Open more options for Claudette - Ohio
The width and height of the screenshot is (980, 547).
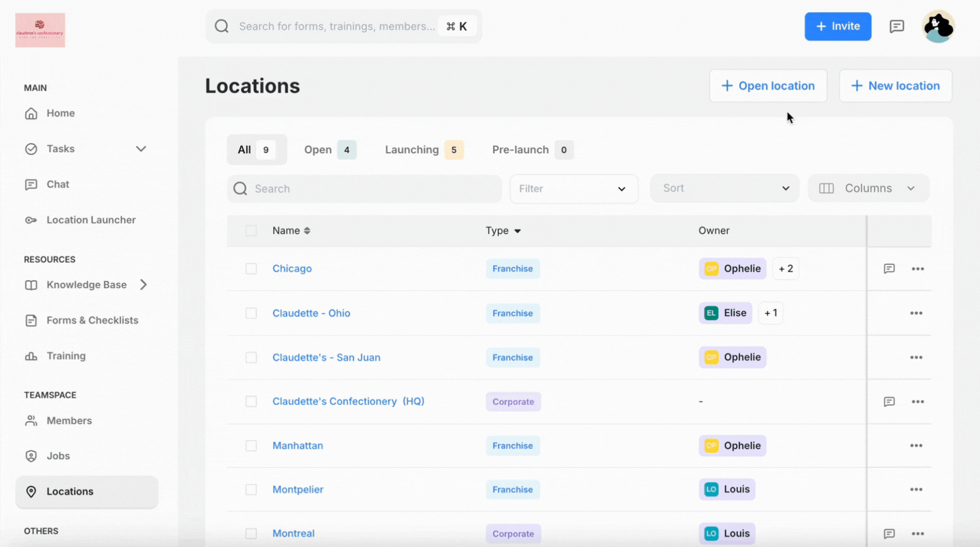pyautogui.click(x=916, y=313)
